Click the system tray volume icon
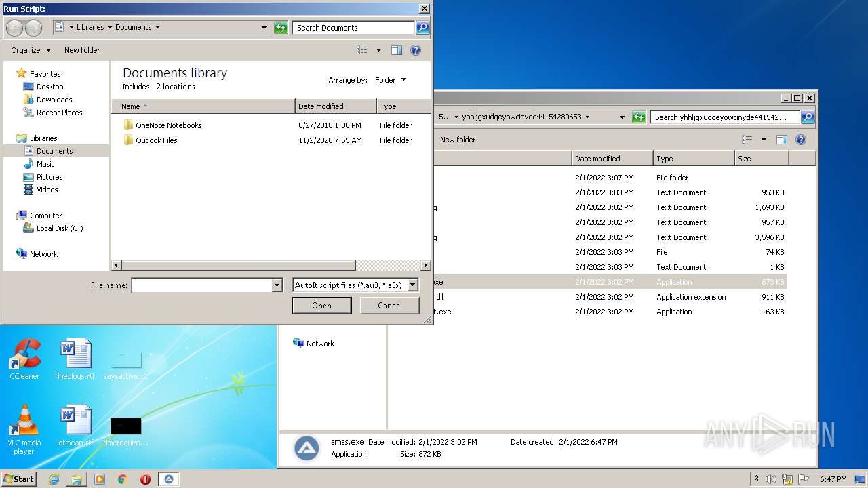 pyautogui.click(x=771, y=479)
